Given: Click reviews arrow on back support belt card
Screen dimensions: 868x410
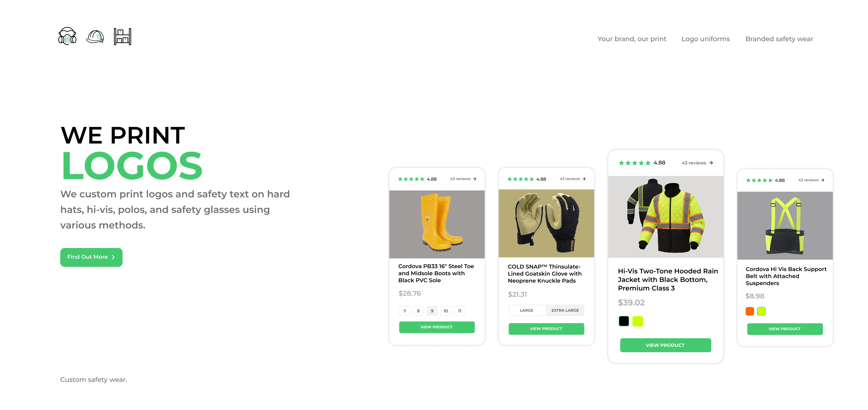Looking at the screenshot, I should click(823, 180).
